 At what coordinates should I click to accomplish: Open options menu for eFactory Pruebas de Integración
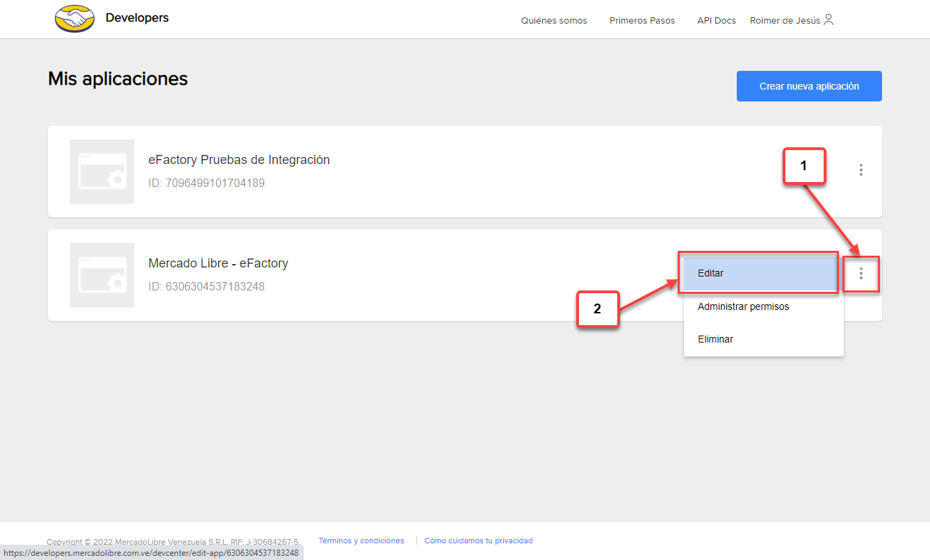(x=860, y=170)
